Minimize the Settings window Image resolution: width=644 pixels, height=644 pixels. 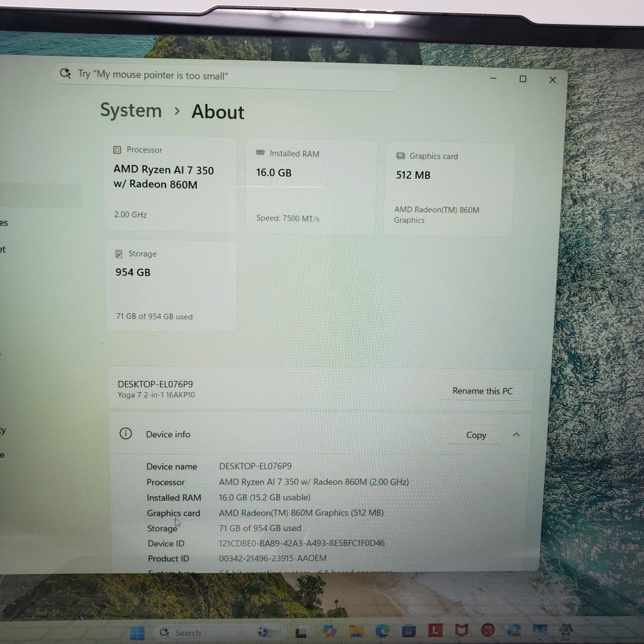[x=493, y=78]
